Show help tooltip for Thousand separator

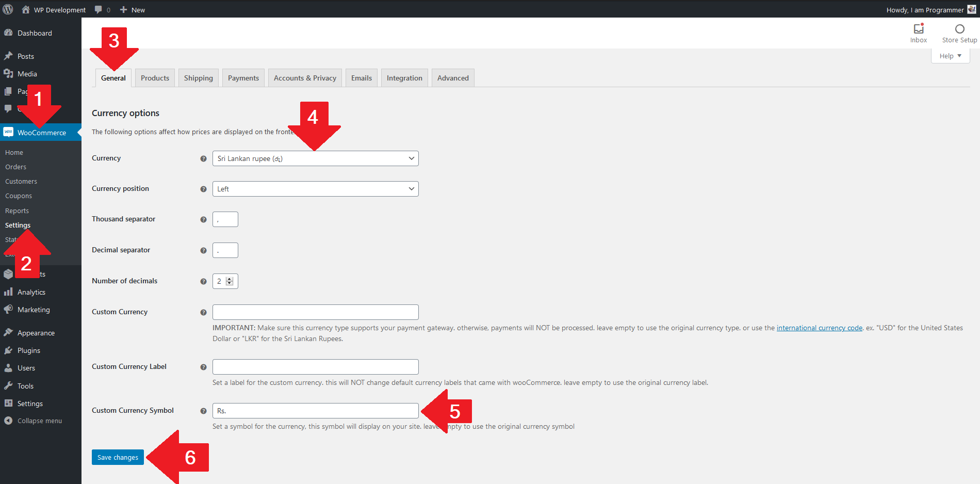[203, 219]
